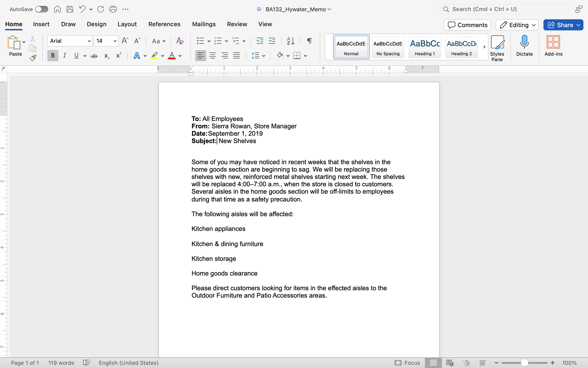Click the Home icon in title bar
588x368 pixels.
point(57,9)
